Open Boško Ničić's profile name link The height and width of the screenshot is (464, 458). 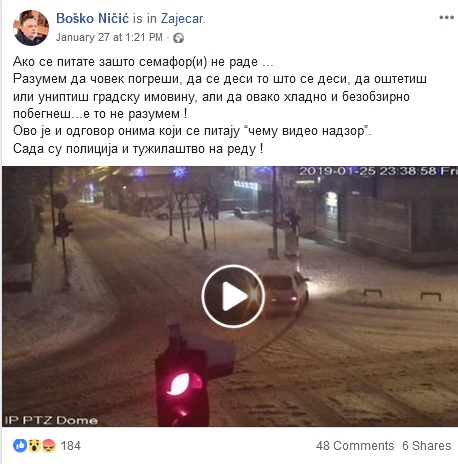pos(92,18)
